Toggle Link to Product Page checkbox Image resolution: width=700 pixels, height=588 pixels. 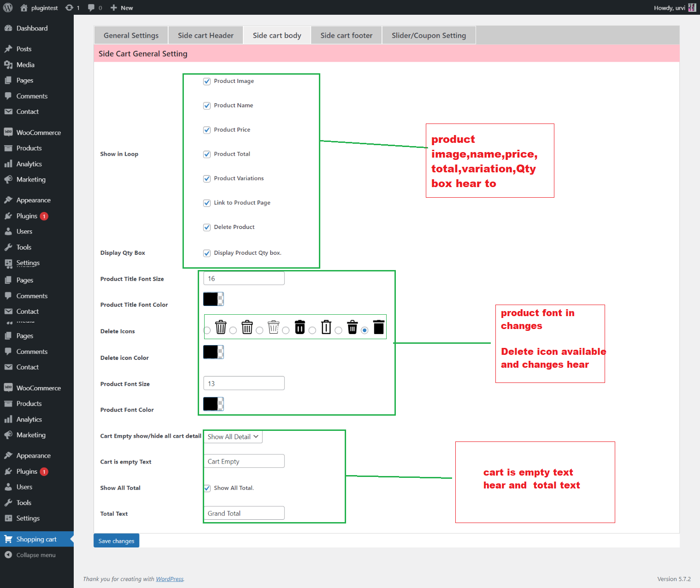(207, 203)
